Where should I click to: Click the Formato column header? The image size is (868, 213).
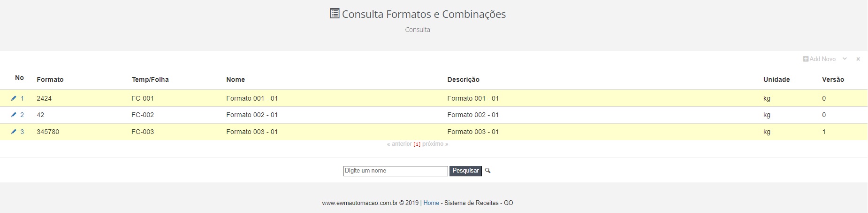50,79
